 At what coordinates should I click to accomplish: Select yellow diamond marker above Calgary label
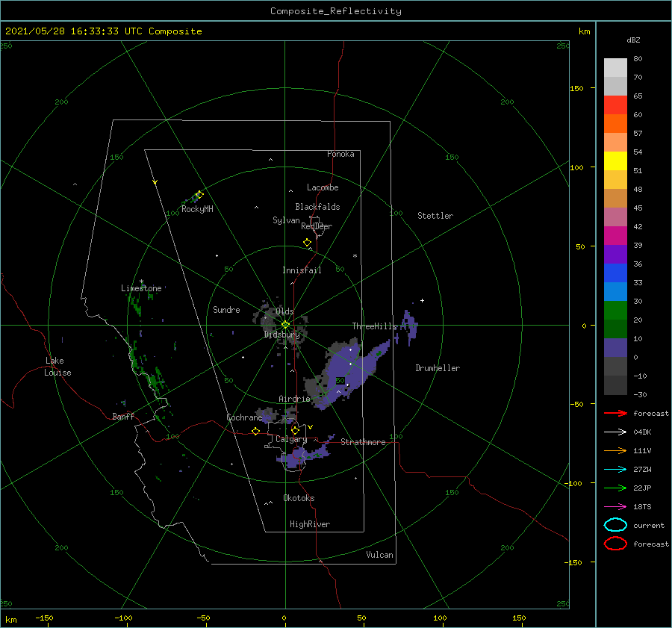pyautogui.click(x=295, y=430)
